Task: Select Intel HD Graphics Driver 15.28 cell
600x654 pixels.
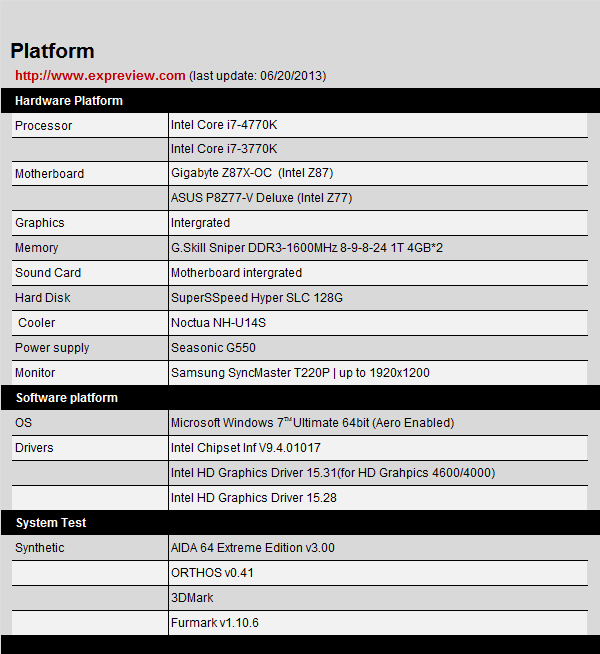Action: coord(378,498)
